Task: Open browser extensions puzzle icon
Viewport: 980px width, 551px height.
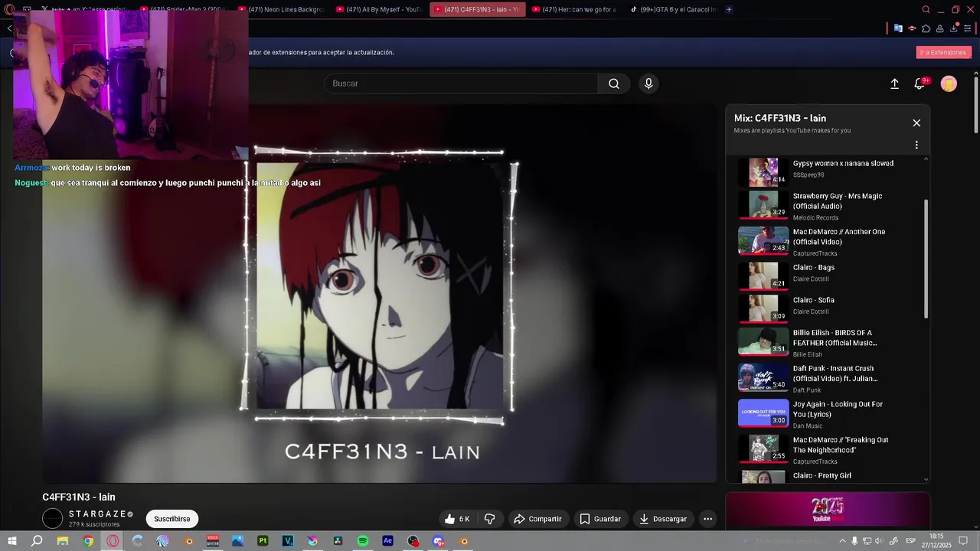Action: [926, 28]
